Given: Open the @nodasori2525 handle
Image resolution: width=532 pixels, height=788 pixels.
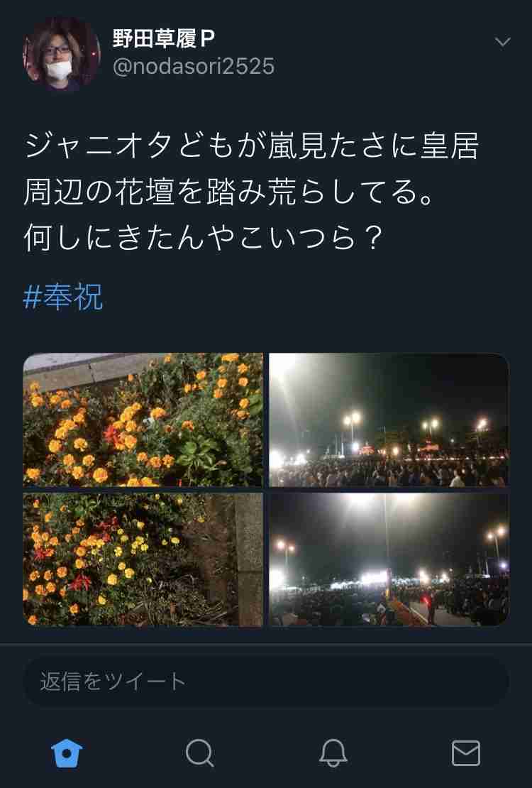Looking at the screenshot, I should 194,66.
